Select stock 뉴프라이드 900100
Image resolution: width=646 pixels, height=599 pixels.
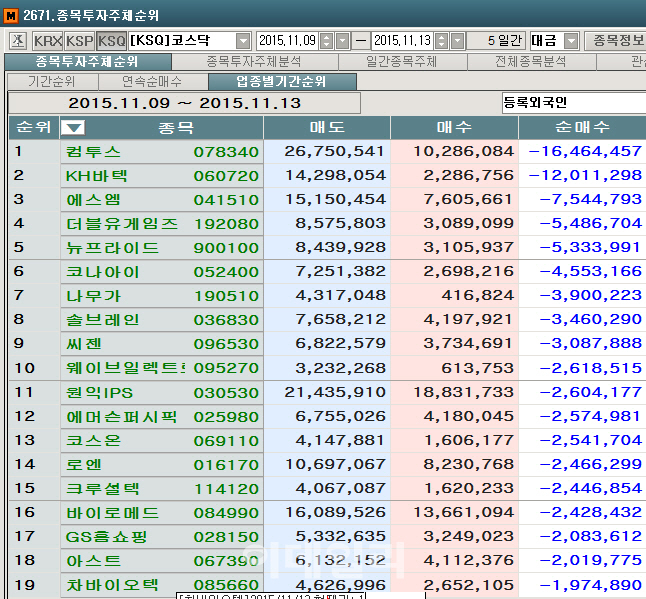pos(162,248)
